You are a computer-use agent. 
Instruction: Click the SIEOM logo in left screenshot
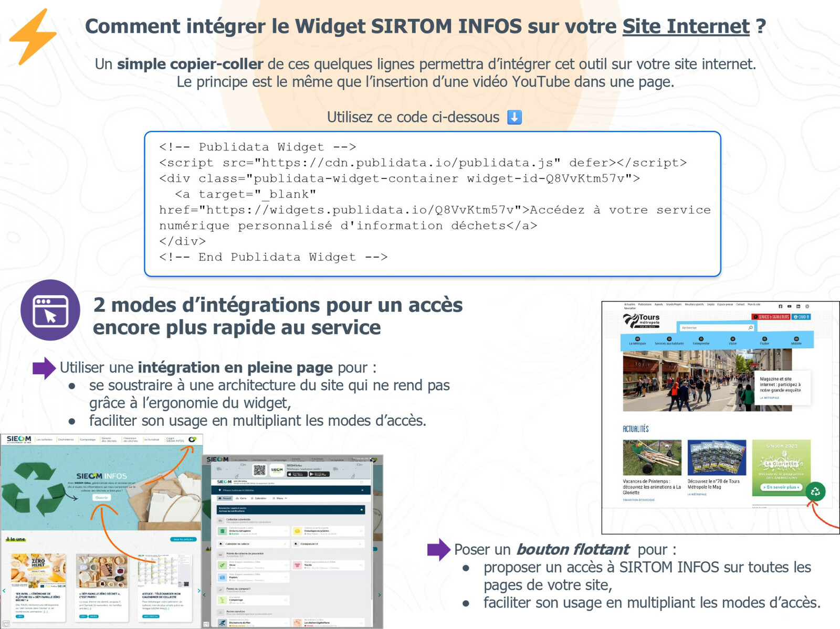19,439
